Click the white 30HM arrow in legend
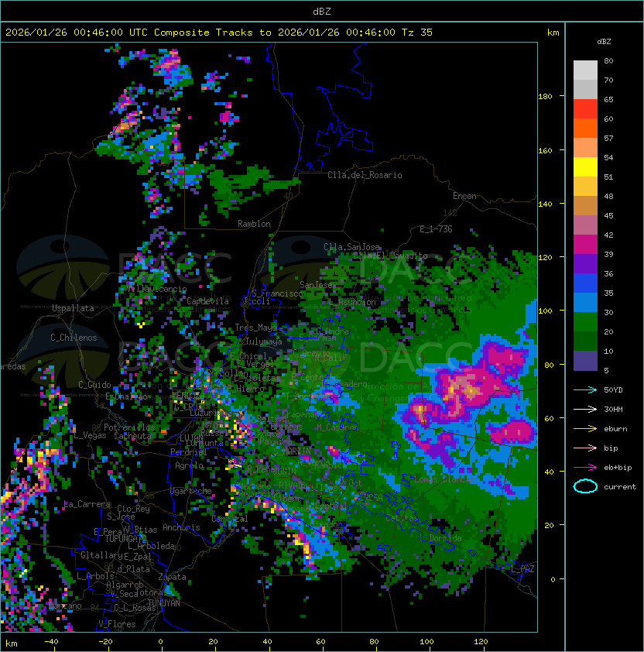The image size is (644, 652). pyautogui.click(x=585, y=409)
